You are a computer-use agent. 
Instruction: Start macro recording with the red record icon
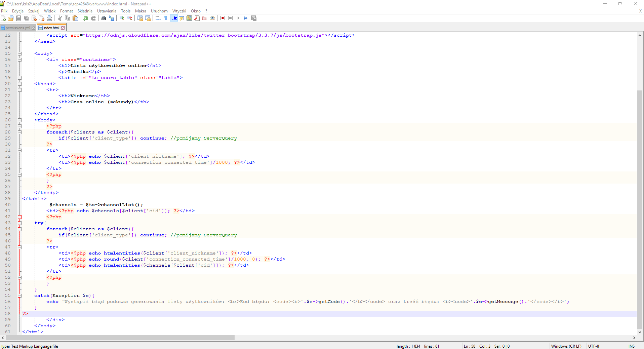pyautogui.click(x=223, y=18)
